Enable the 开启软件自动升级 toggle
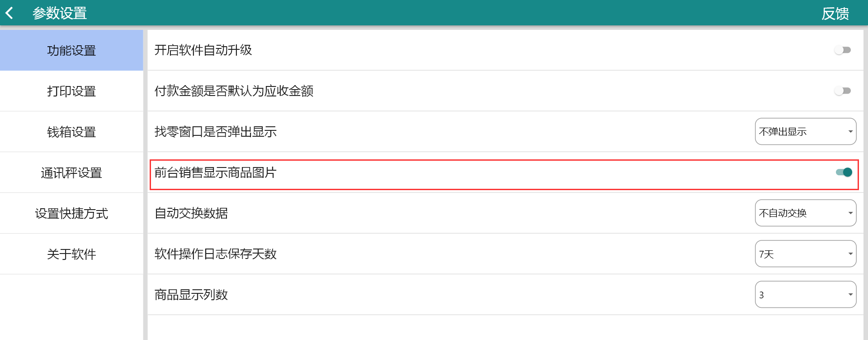This screenshot has height=340, width=868. [x=843, y=50]
